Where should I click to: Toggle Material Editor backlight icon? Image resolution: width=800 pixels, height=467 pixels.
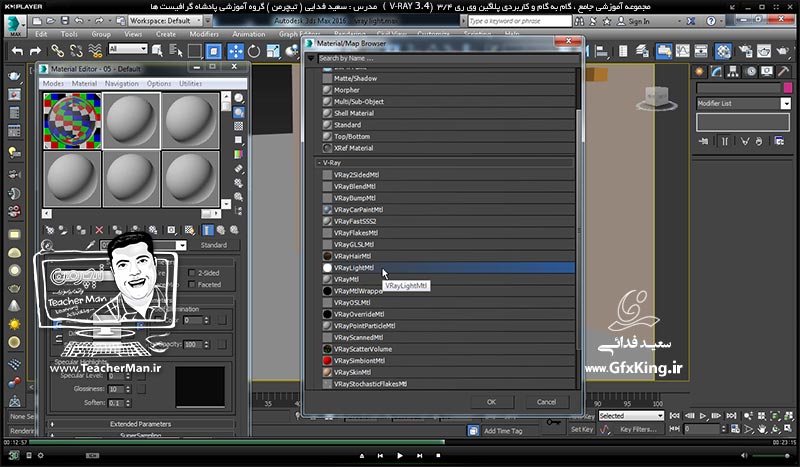coord(238,112)
